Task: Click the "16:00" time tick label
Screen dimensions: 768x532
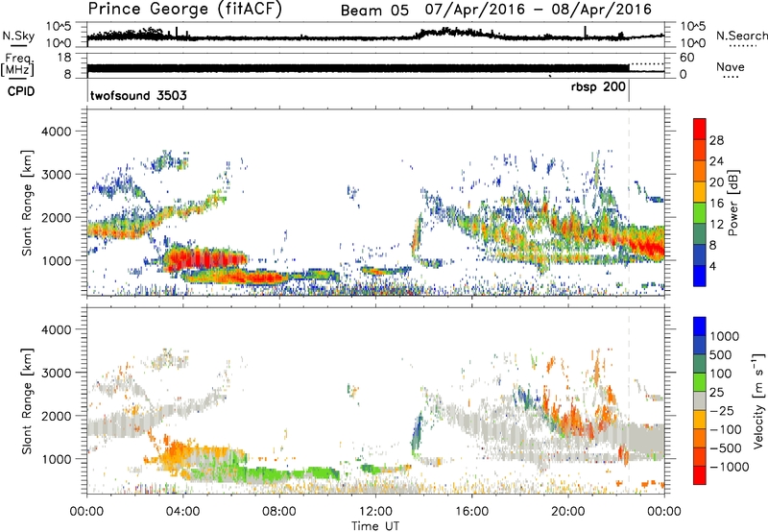Action: click(x=471, y=512)
